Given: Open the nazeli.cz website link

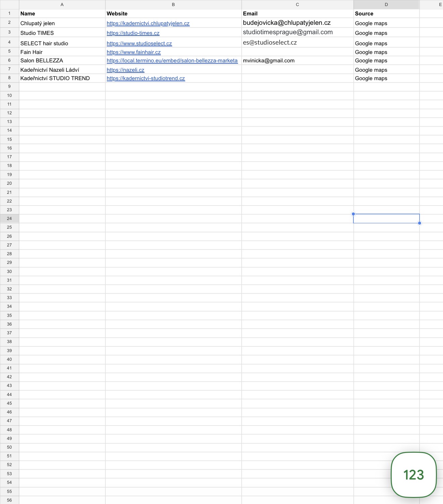Looking at the screenshot, I should click(x=126, y=70).
